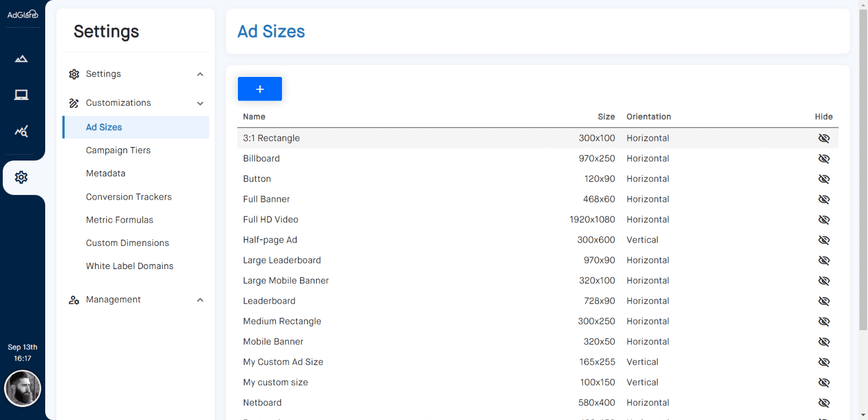Open the AdGlare logo home link

point(23,15)
